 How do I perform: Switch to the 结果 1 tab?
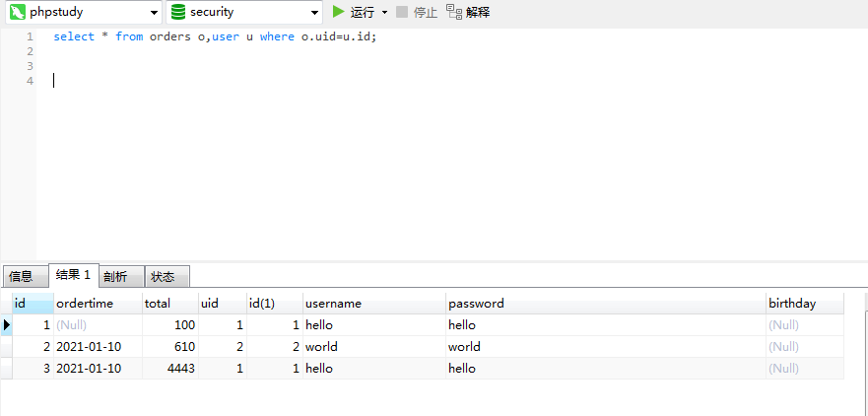click(74, 275)
